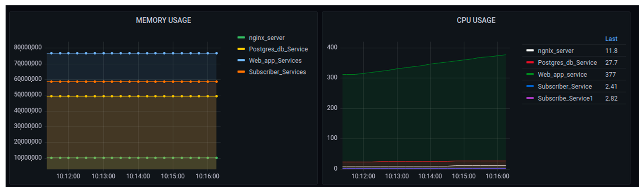Toggle nginx_server series in memory legend
Viewport: 644px width, 194px height.
tap(266, 38)
